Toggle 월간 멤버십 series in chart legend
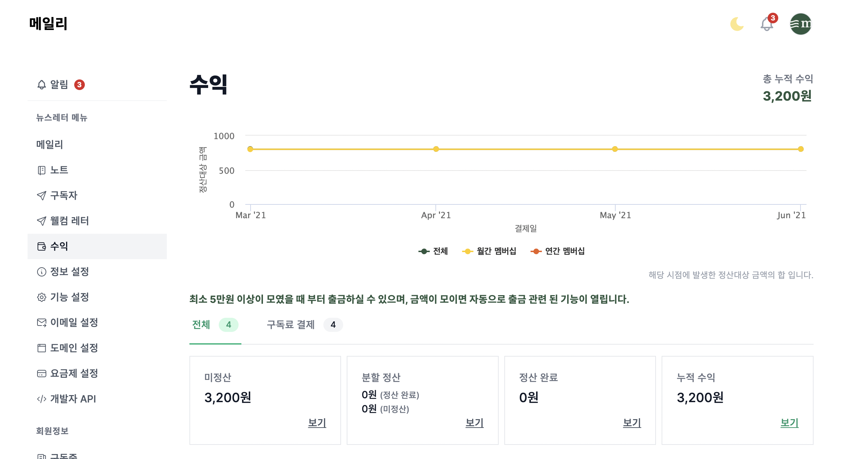Viewport: 868px width, 459px height. coord(490,251)
